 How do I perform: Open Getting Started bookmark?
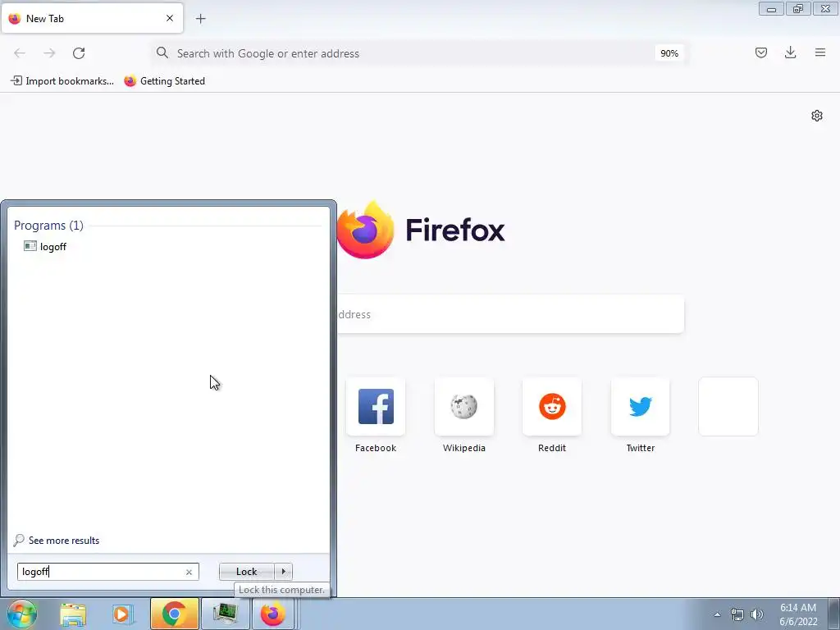tap(165, 81)
